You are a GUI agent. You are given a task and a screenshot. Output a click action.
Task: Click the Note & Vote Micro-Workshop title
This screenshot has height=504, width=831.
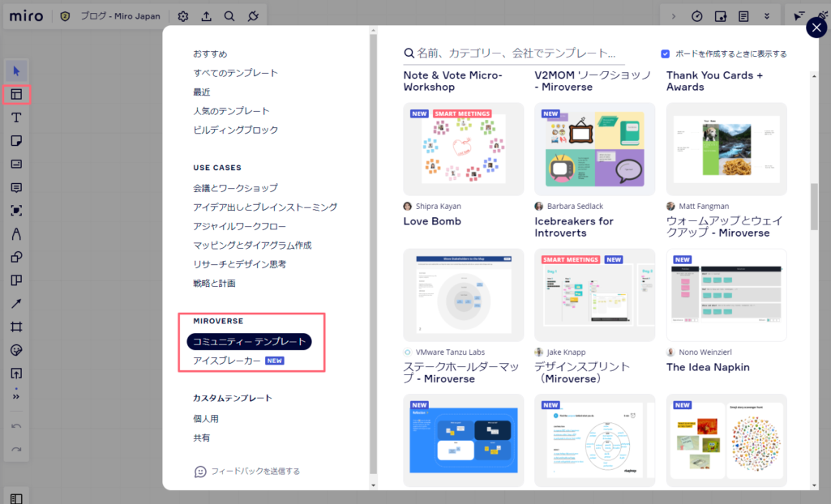click(452, 81)
